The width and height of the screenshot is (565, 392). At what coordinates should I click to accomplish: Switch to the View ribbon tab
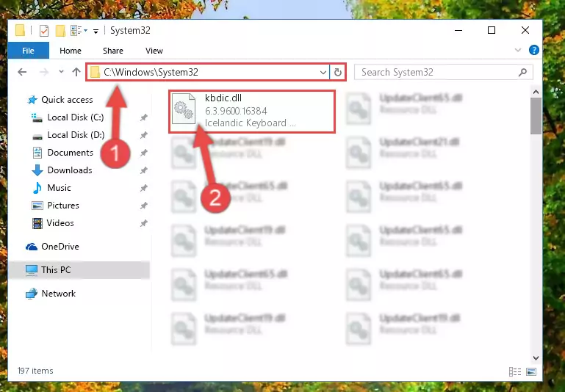154,51
